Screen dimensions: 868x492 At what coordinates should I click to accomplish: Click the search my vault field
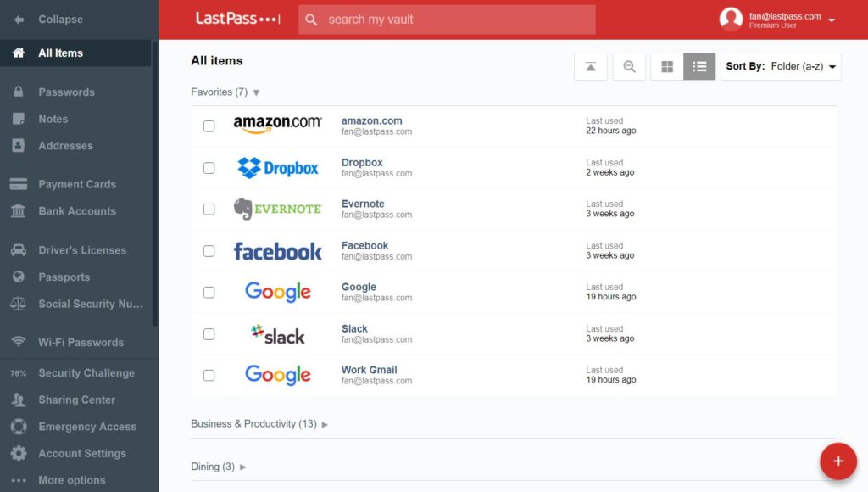(447, 20)
